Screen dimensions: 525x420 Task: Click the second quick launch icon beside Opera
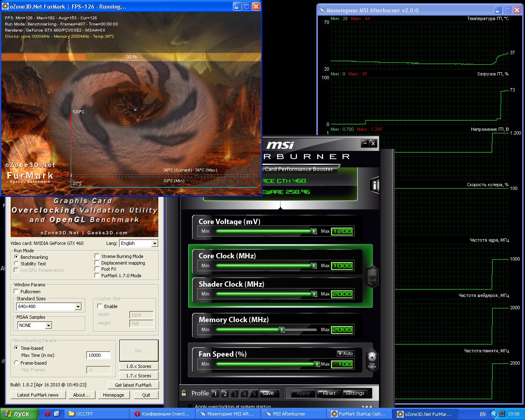point(57,414)
